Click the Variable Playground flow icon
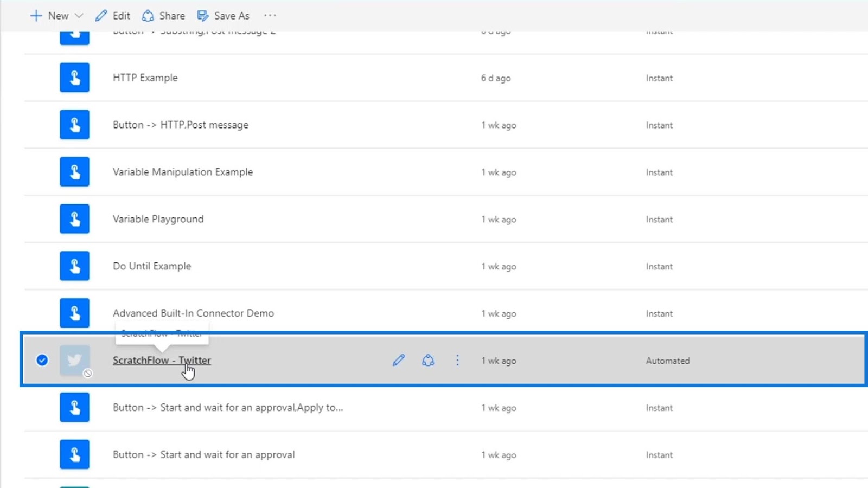The image size is (868, 488). pyautogui.click(x=74, y=219)
